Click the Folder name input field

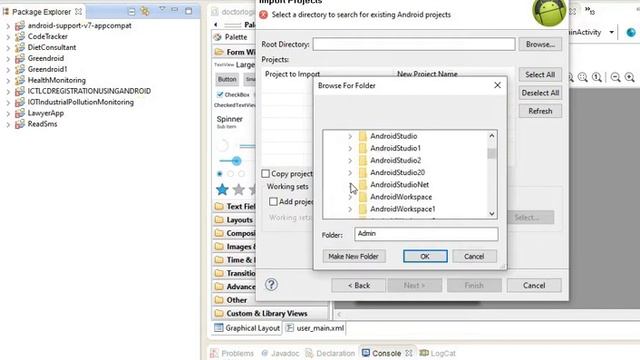tap(426, 234)
